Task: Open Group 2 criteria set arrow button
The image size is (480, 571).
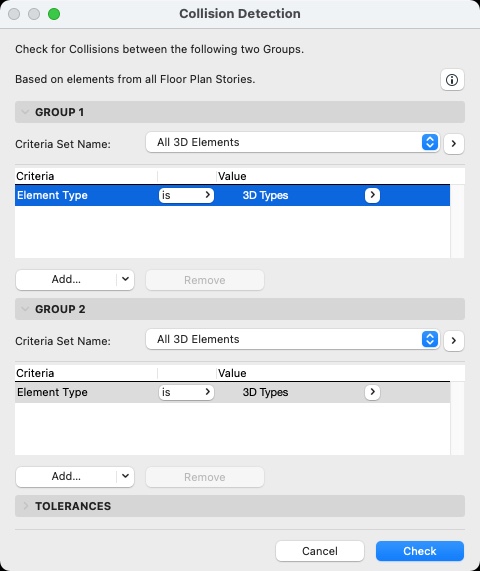Action: [x=453, y=340]
